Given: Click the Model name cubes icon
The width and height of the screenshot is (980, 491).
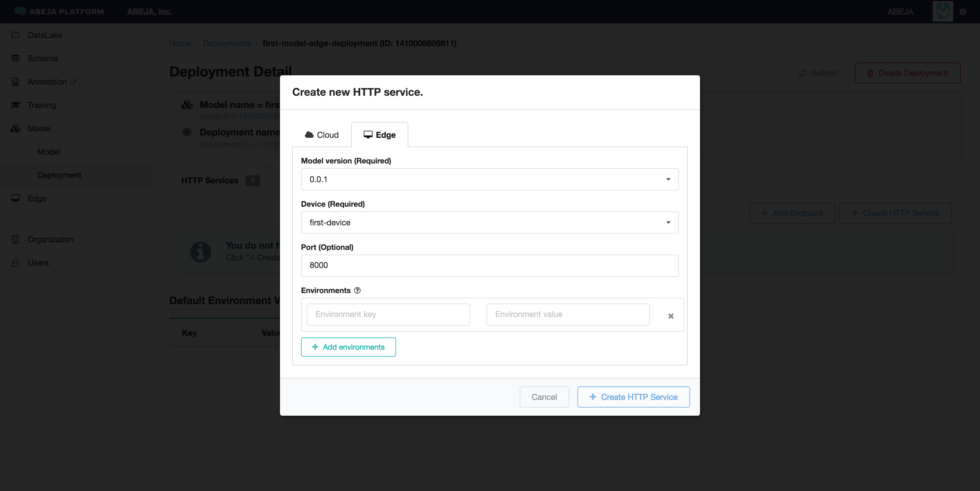Looking at the screenshot, I should (x=187, y=105).
